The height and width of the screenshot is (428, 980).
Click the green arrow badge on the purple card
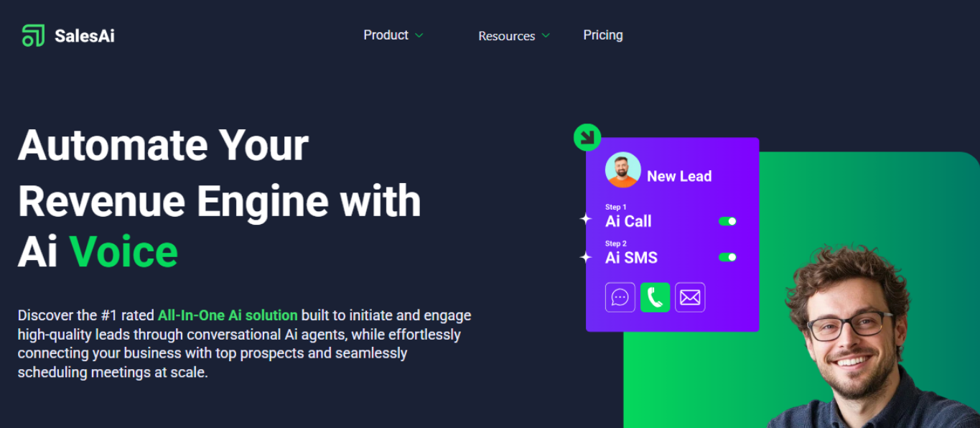click(x=587, y=137)
